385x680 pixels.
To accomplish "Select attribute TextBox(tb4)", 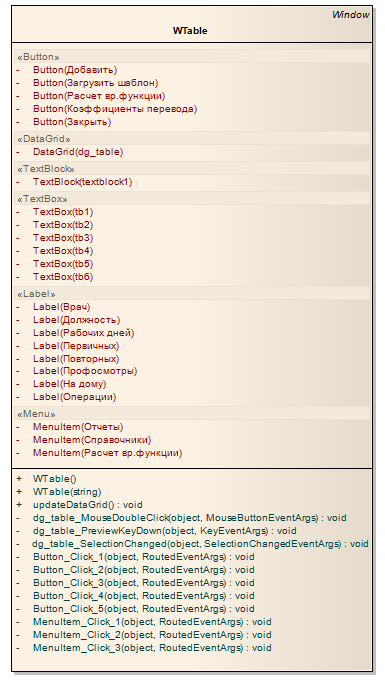I will point(63,251).
